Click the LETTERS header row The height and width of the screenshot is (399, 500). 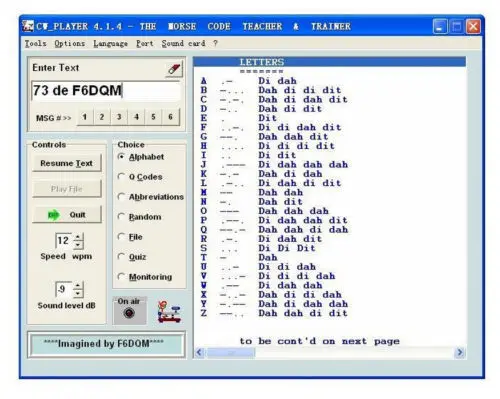click(x=329, y=62)
